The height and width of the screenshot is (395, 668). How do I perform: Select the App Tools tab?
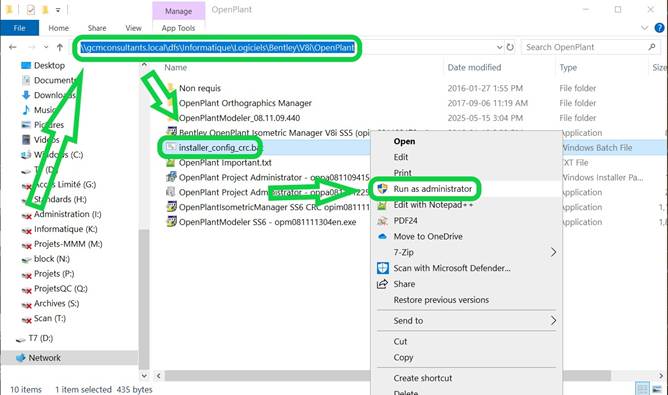[178, 28]
